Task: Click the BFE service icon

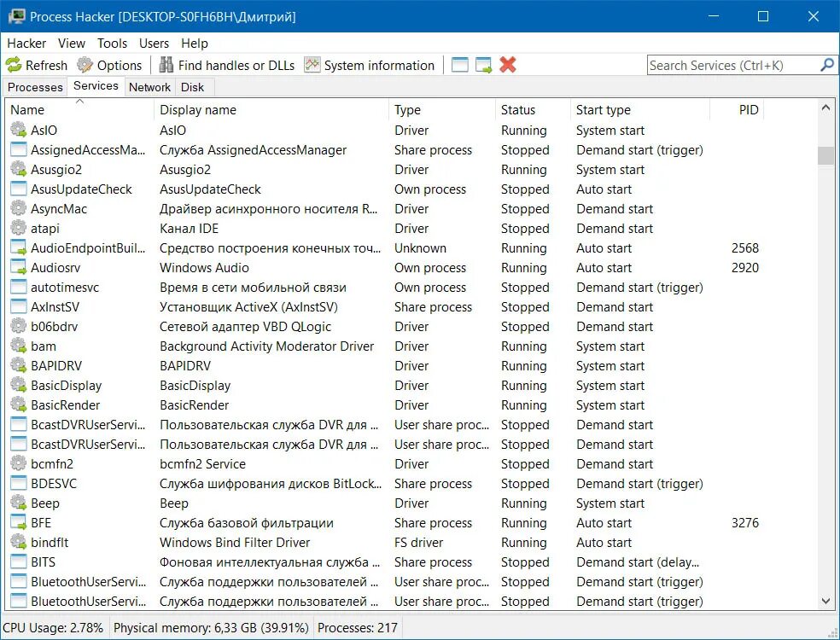Action: [x=18, y=523]
